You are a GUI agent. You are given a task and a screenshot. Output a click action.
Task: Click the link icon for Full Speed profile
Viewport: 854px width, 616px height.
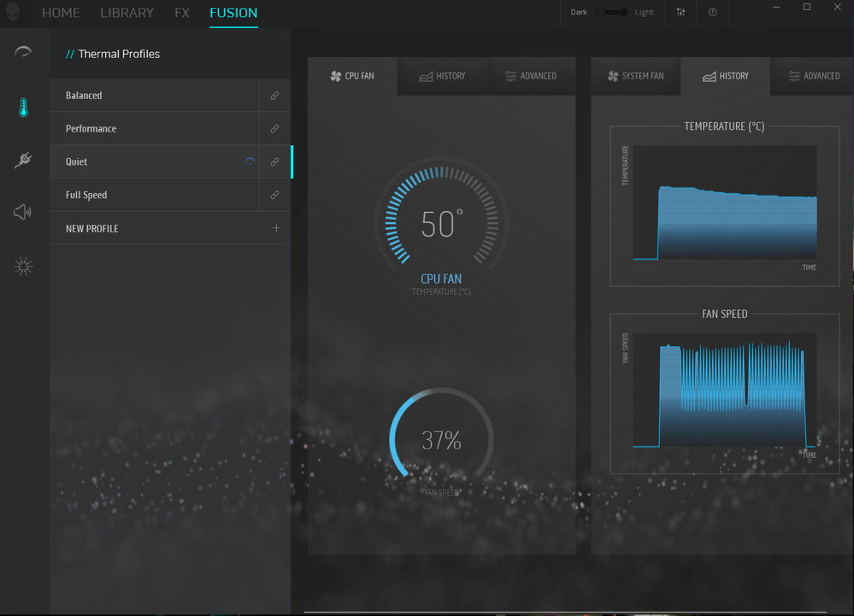click(274, 195)
